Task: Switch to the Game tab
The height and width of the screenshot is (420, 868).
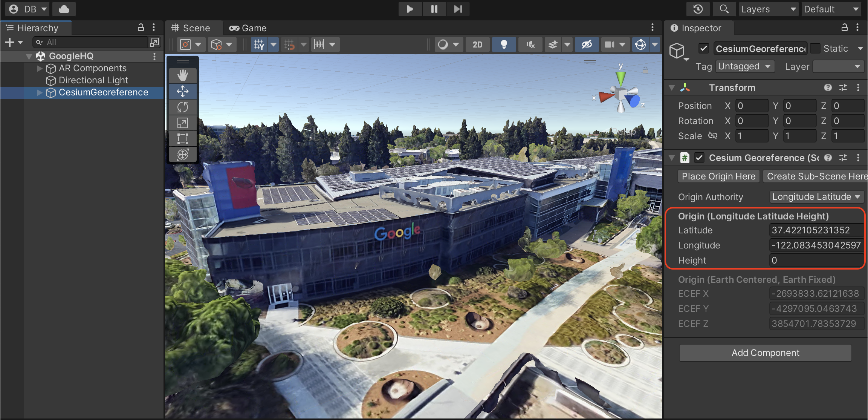Action: tap(248, 27)
